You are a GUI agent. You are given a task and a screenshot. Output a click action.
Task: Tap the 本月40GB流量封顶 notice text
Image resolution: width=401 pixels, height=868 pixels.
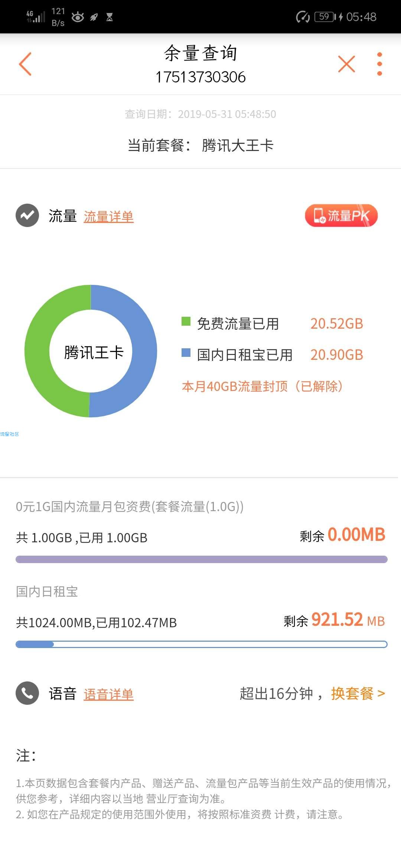click(x=262, y=387)
